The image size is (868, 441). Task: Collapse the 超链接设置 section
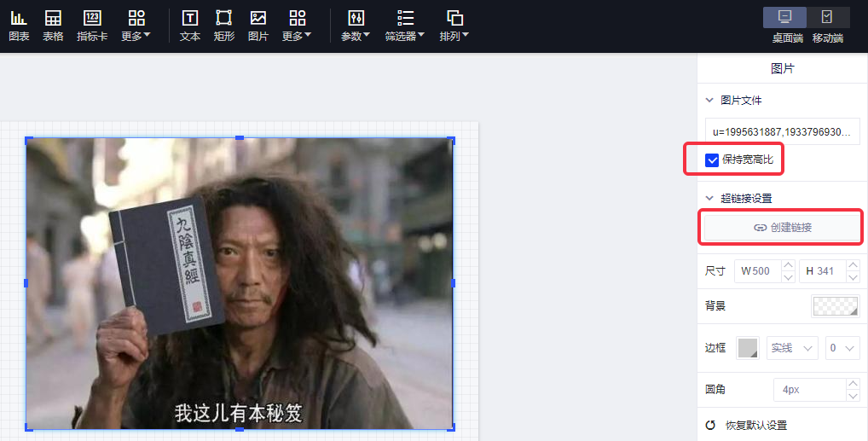(x=709, y=198)
